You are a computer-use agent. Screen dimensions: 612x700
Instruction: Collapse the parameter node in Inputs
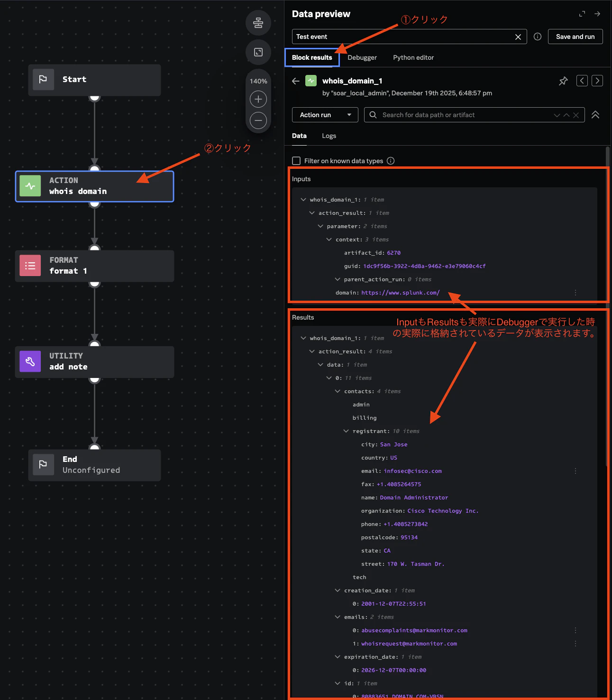320,226
